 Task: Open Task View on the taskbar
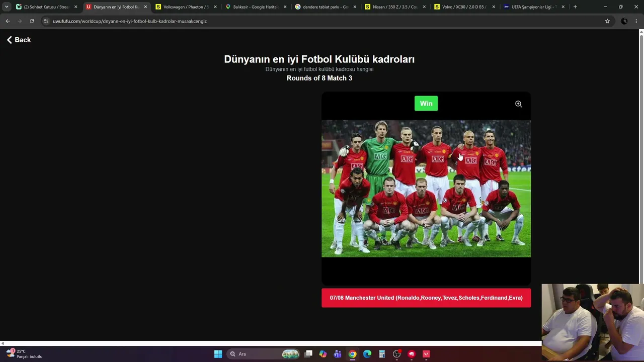[308, 354]
